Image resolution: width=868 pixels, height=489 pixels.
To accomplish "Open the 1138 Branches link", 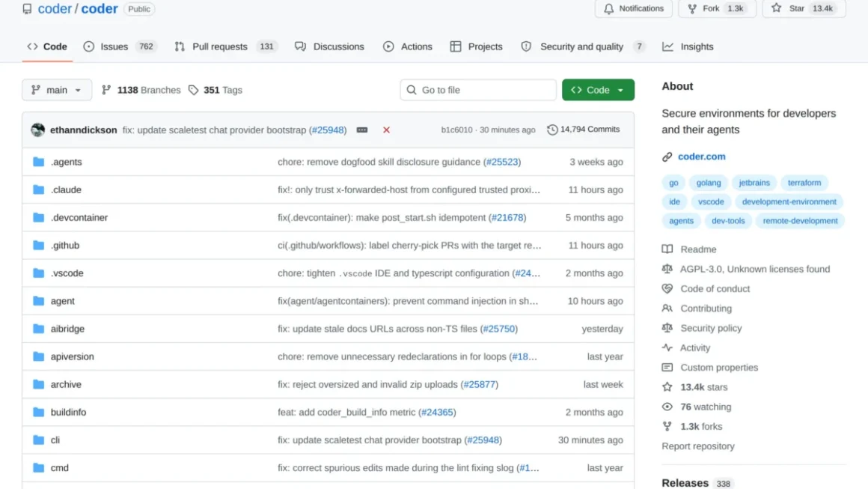I will (x=141, y=90).
